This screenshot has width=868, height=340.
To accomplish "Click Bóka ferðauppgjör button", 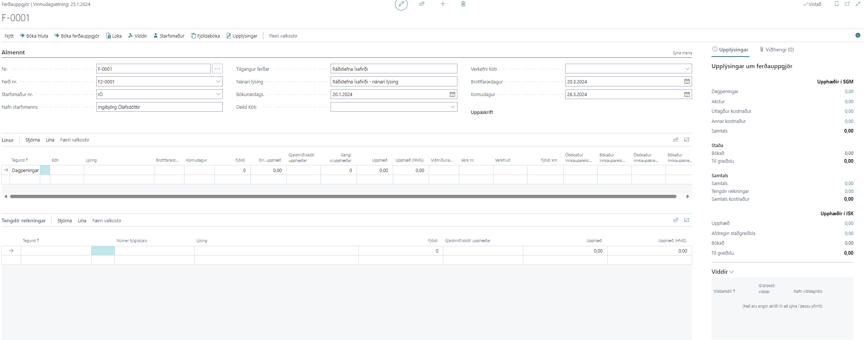I will (x=77, y=36).
